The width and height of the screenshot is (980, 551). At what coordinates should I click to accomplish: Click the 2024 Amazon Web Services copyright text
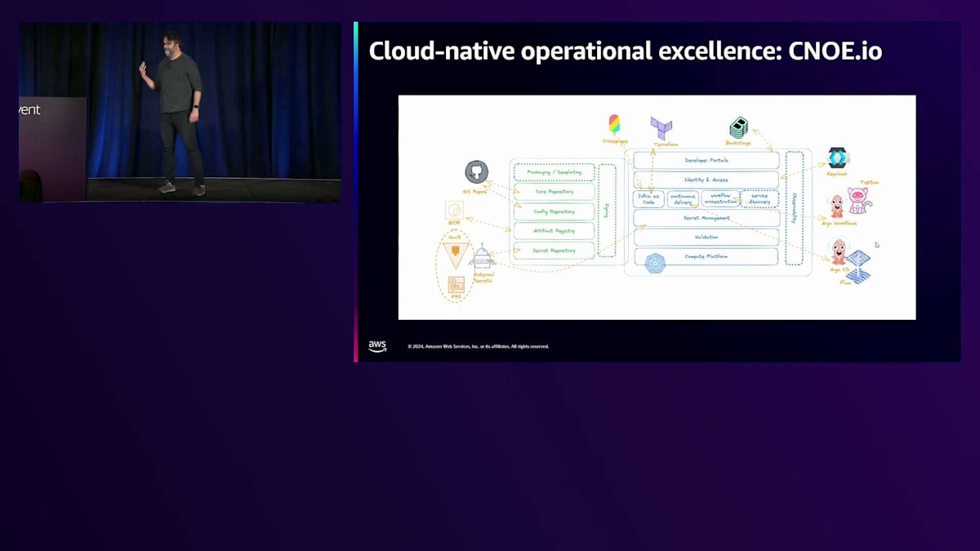click(479, 346)
